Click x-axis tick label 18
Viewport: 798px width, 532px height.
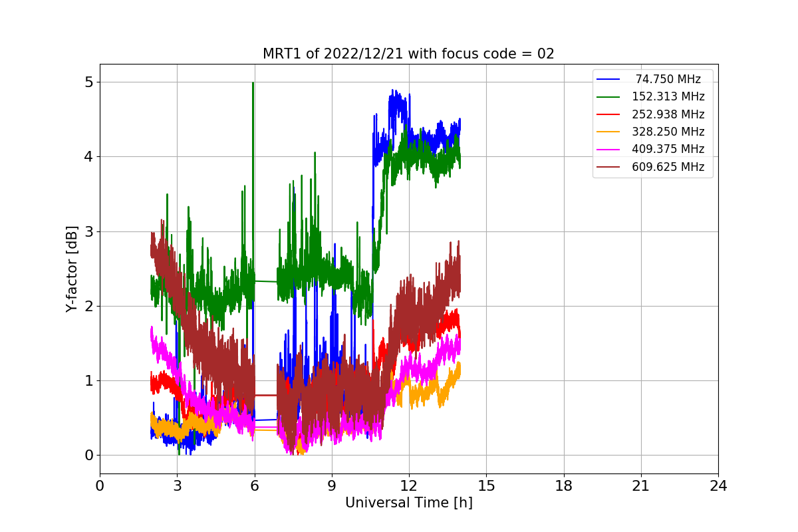[564, 486]
